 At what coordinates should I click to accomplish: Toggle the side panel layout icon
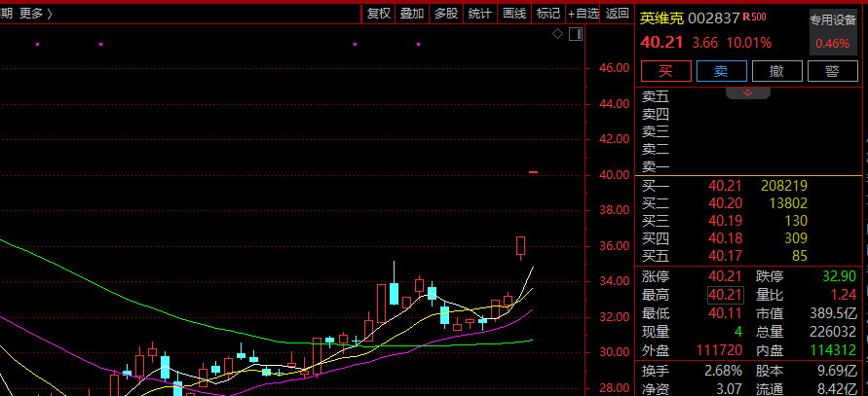click(575, 34)
